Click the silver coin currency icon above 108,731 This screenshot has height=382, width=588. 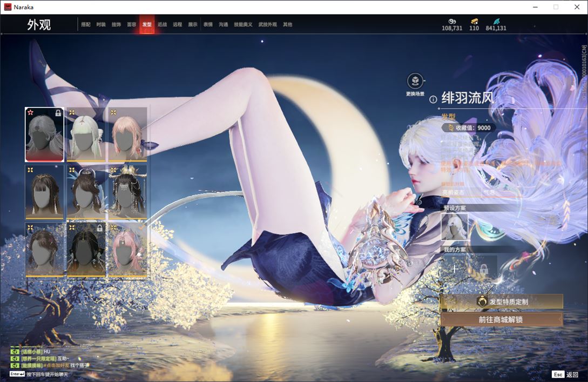[x=452, y=22]
